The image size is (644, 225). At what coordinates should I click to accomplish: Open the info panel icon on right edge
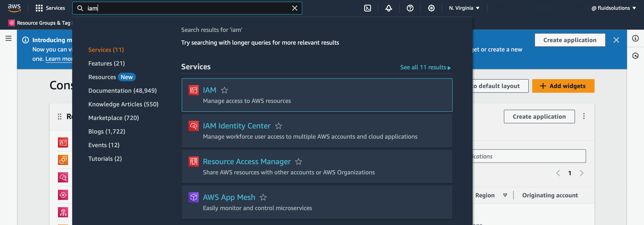(635, 38)
